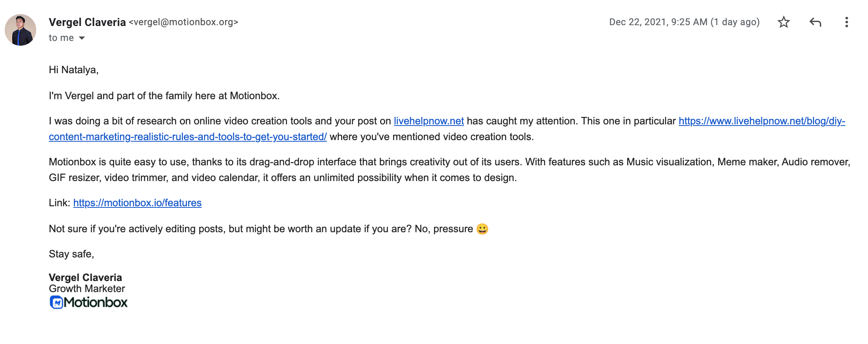
Task: Click the 'to me' recipient text
Action: (61, 38)
